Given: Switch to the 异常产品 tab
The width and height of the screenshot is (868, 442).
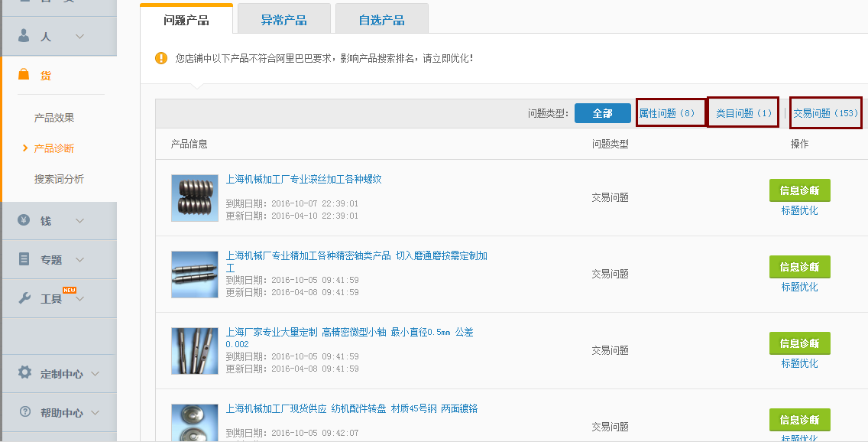Looking at the screenshot, I should (283, 20).
